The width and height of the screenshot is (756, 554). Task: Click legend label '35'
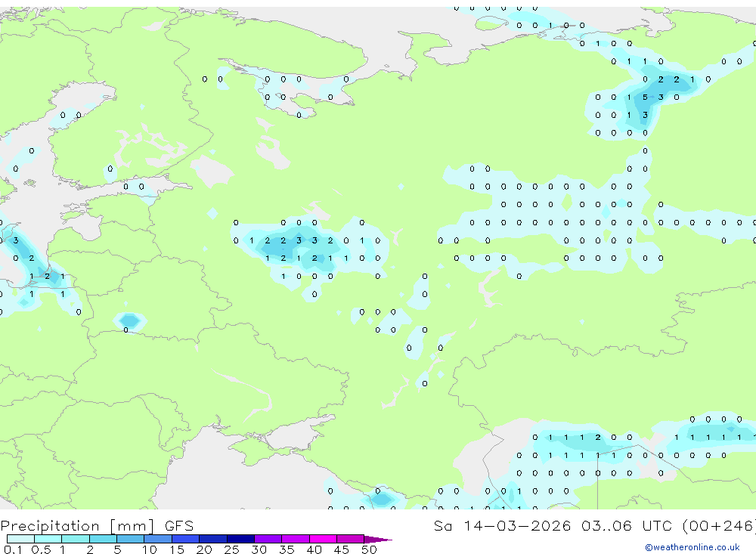287,549
